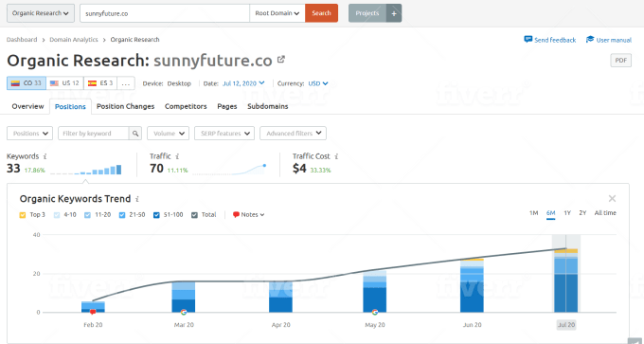Click Google update icon under Mar 20

pos(184,312)
